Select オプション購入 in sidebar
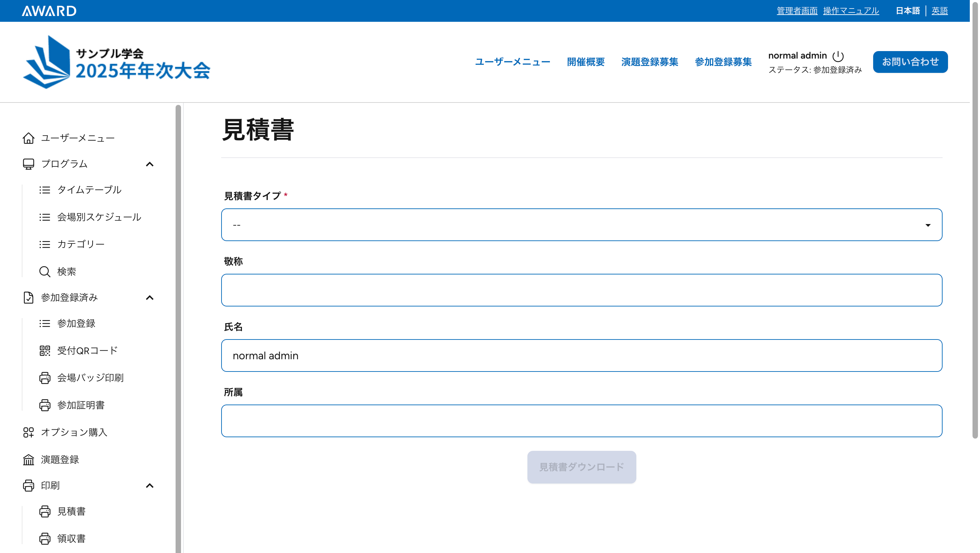 74,432
